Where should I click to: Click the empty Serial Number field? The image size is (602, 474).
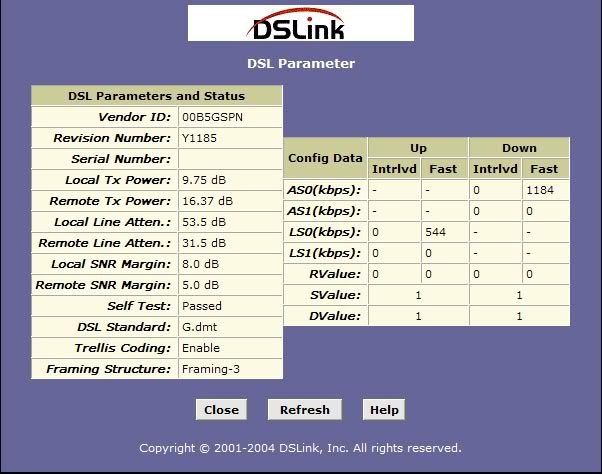pyautogui.click(x=229, y=159)
